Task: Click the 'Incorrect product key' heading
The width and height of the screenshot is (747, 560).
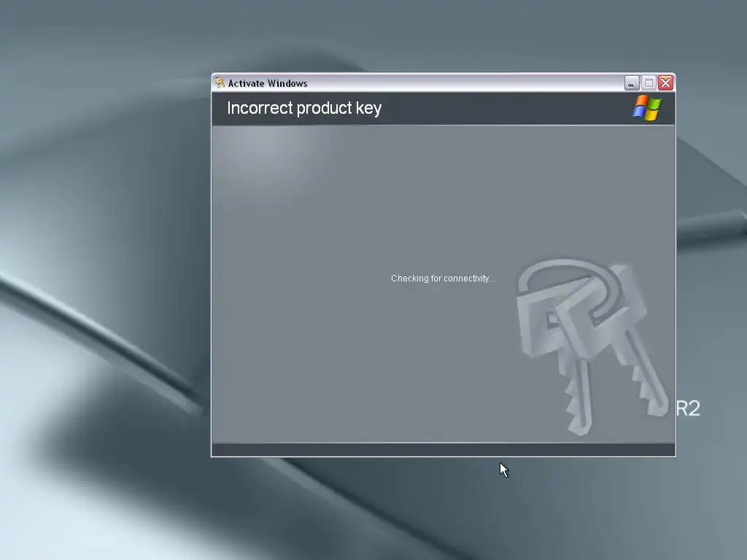Action: 304,108
